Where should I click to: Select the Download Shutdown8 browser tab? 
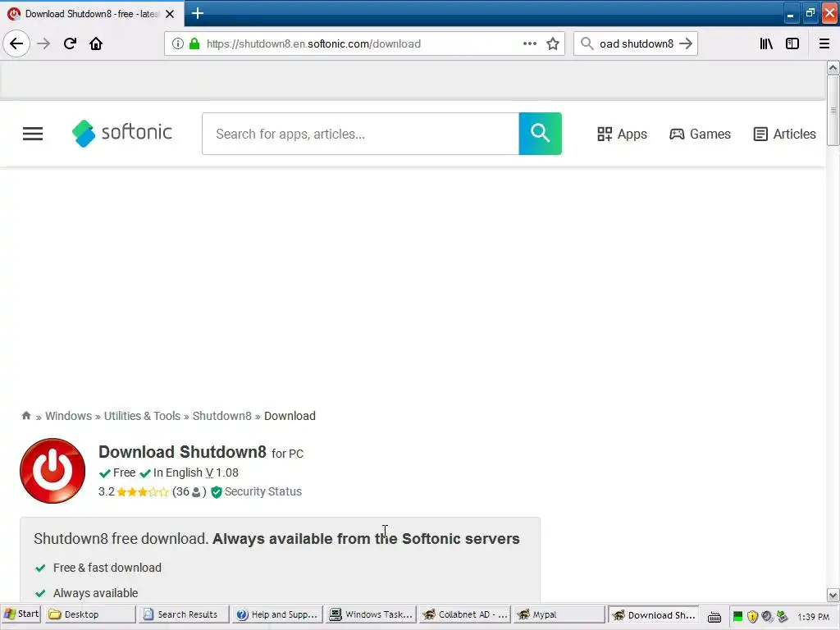tap(91, 14)
